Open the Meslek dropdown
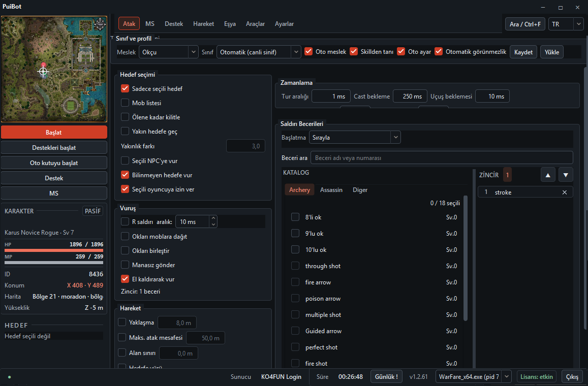 pos(168,52)
